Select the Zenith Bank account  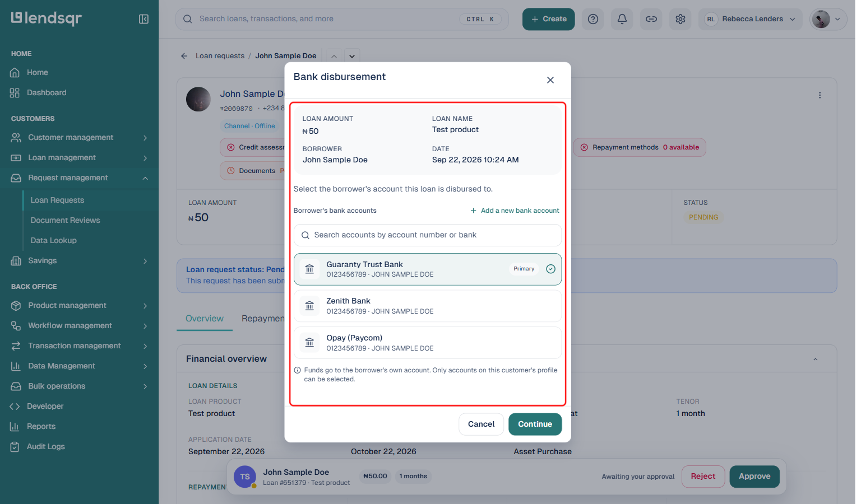(428, 306)
